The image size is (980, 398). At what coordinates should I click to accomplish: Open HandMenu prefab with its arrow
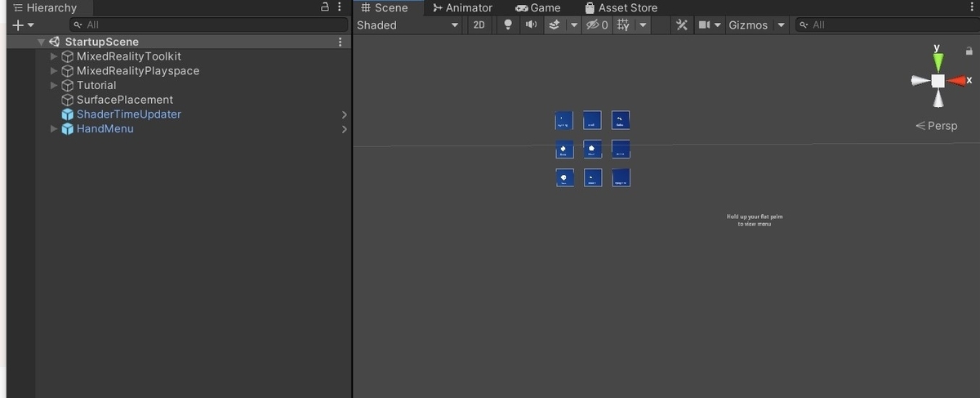pos(344,129)
